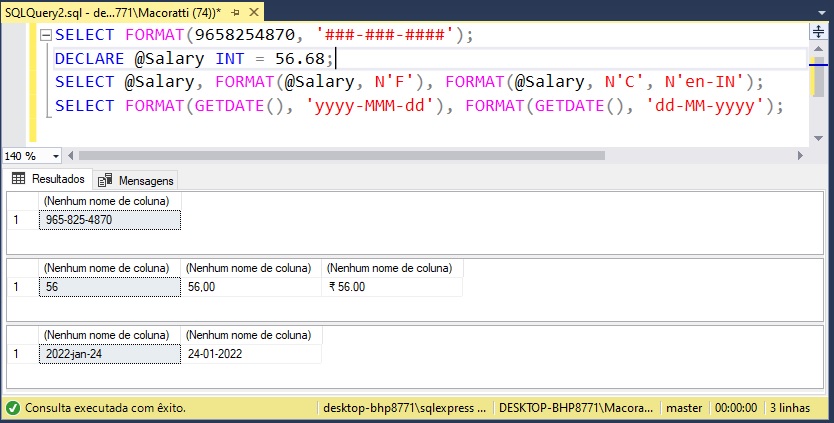This screenshot has width=834, height=423.
Task: Select the cell 965-825-4870
Action: [x=110, y=220]
